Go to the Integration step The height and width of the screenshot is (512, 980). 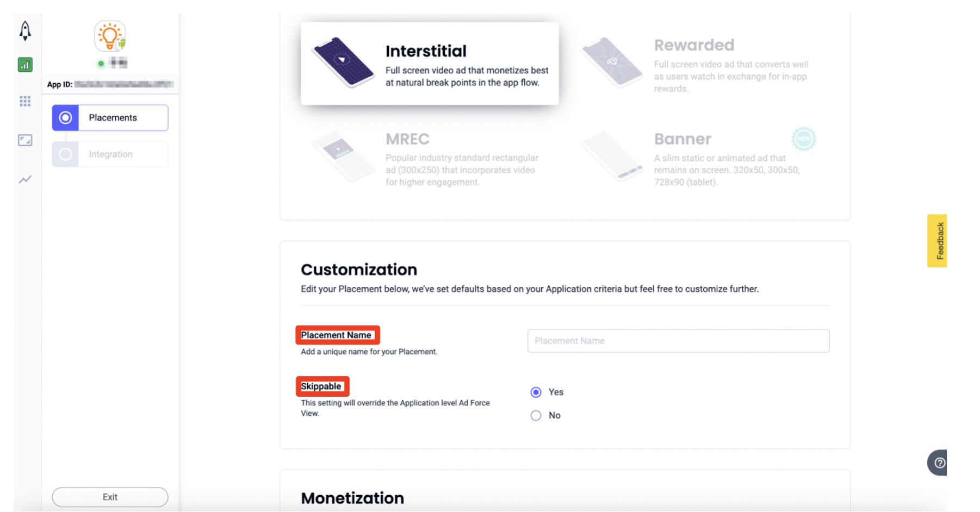tap(110, 154)
